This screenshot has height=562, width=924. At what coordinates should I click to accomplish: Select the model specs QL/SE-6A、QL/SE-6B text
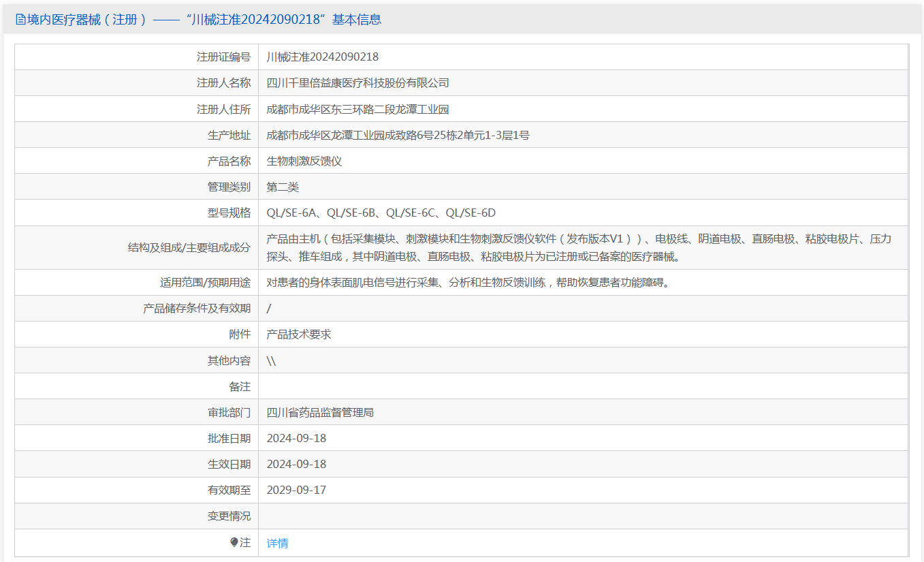(x=381, y=213)
